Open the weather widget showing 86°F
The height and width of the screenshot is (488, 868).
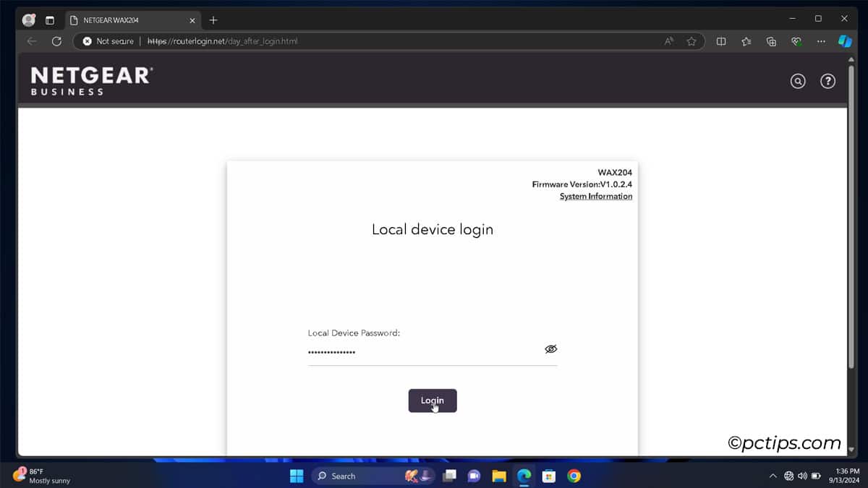pos(42,476)
